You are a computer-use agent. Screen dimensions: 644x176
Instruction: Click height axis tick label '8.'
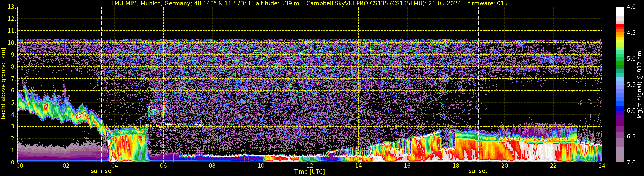[x=13, y=66]
